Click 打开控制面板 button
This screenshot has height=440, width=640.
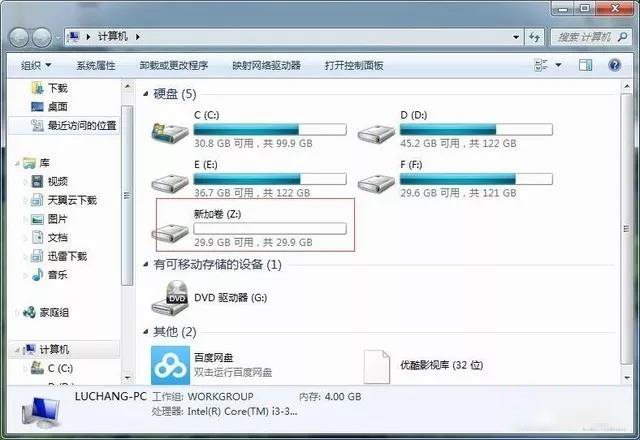[x=354, y=65]
